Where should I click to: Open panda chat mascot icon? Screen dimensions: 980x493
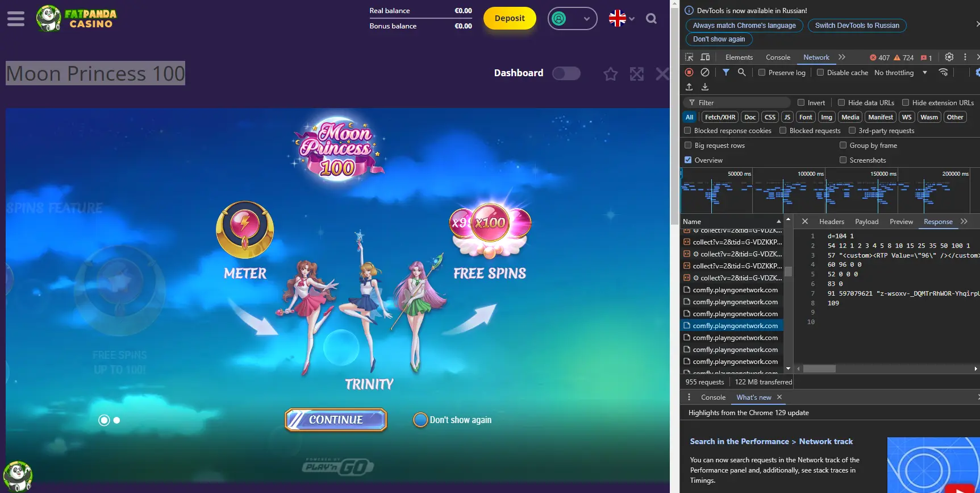tap(18, 476)
